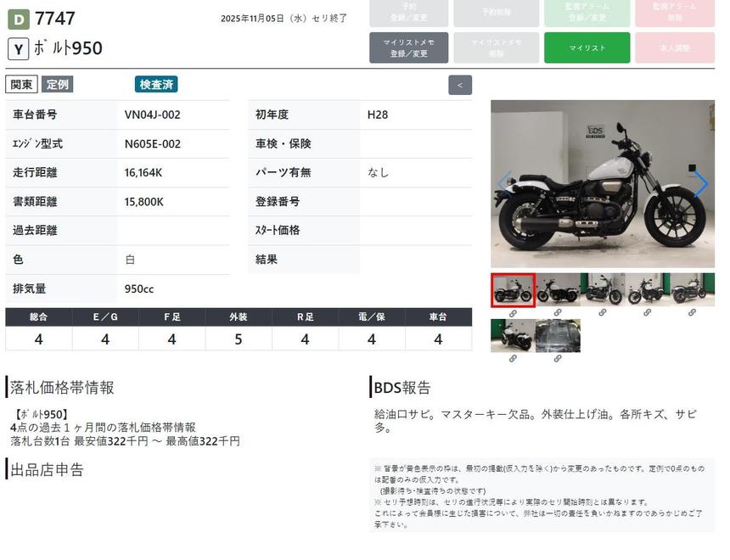
Task: Click link icon under the rear-angle thumbnail
Action: (513, 359)
